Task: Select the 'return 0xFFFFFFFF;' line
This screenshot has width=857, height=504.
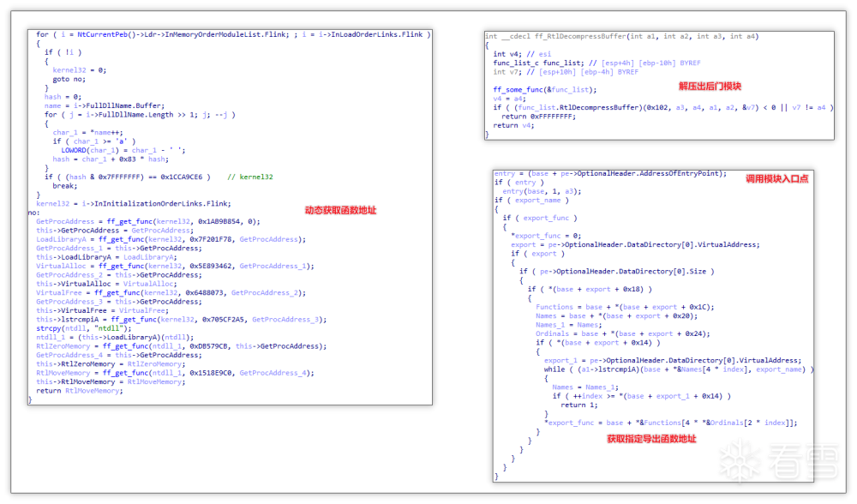Action: (538, 117)
